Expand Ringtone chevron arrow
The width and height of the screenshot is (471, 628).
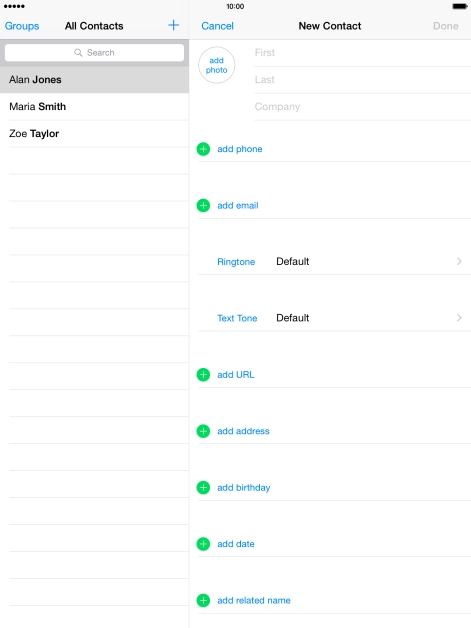[x=459, y=261]
